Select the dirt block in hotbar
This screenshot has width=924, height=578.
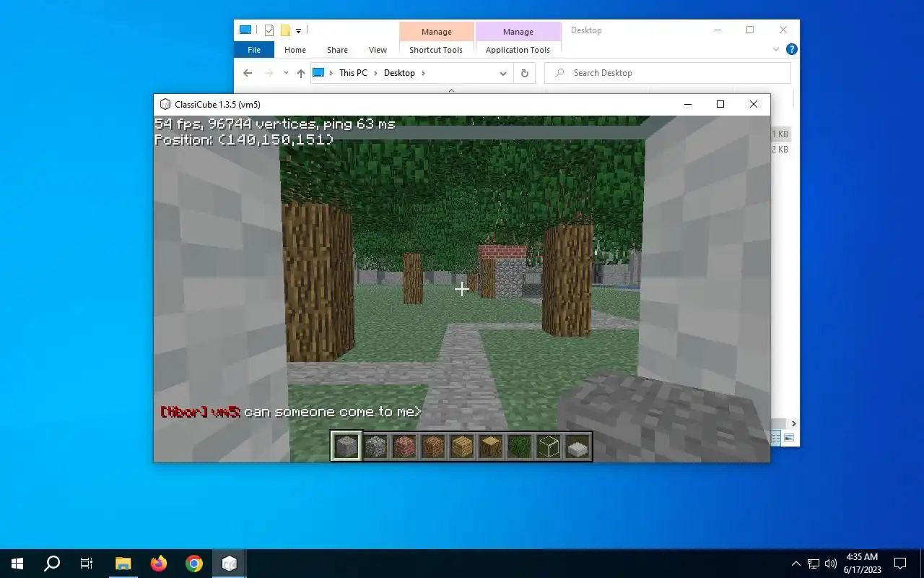coord(432,447)
